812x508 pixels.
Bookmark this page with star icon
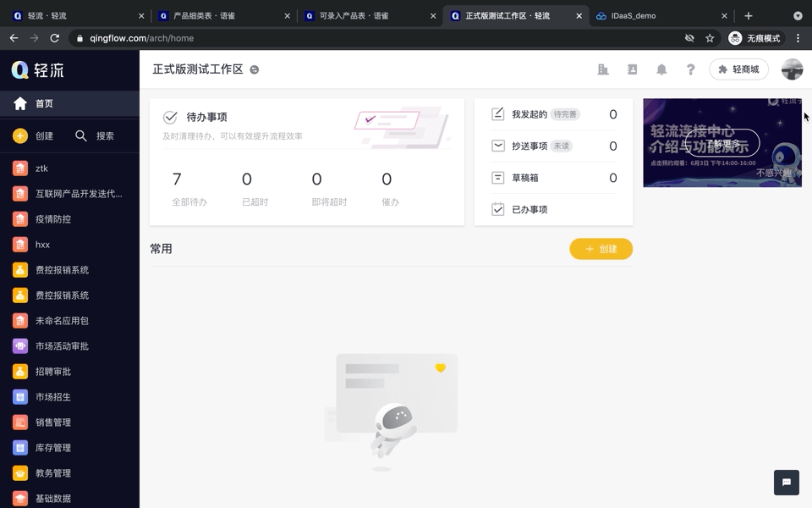click(710, 38)
